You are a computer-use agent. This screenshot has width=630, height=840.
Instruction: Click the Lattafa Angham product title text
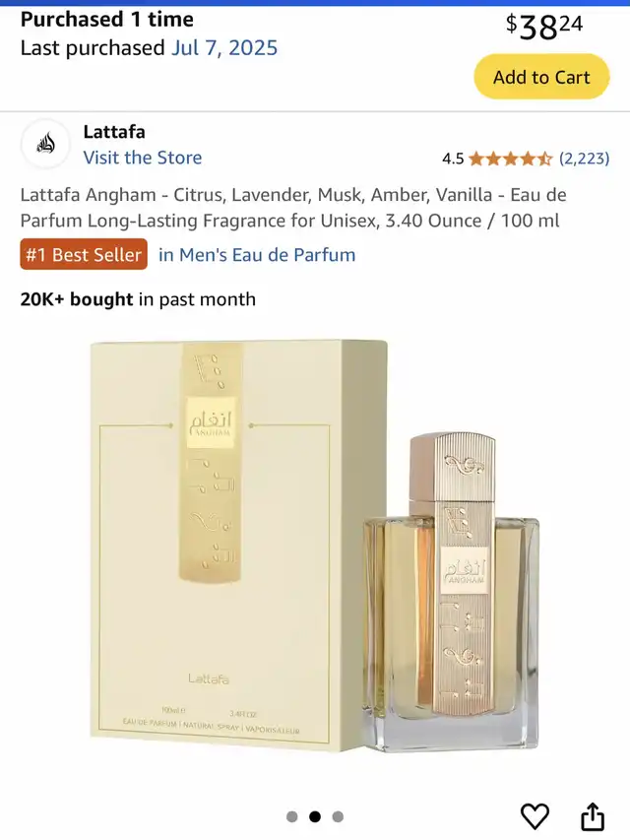(x=293, y=208)
